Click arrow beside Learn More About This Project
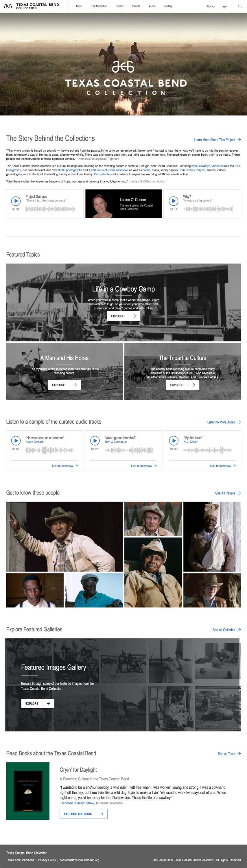This screenshot has width=247, height=868. point(239,139)
